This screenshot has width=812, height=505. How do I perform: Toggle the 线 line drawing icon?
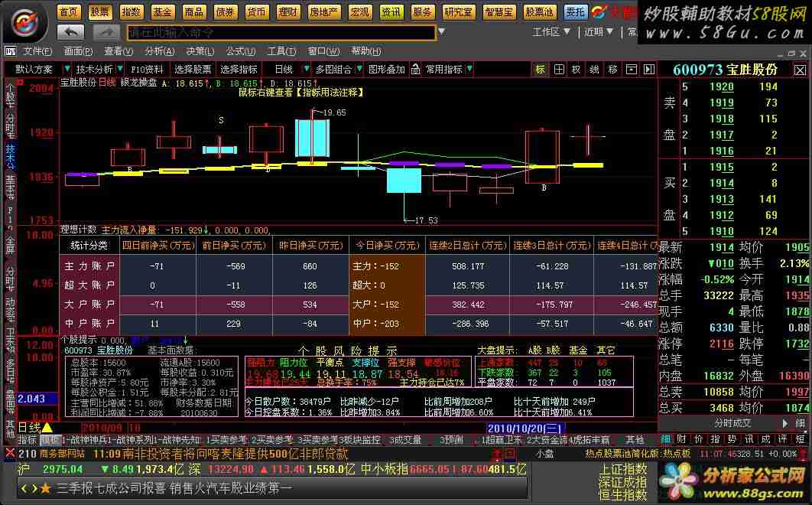click(x=595, y=69)
